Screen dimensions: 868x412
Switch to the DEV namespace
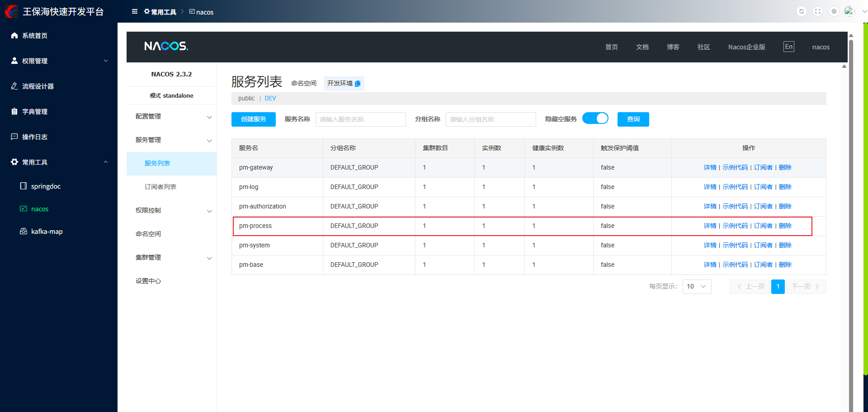[270, 98]
